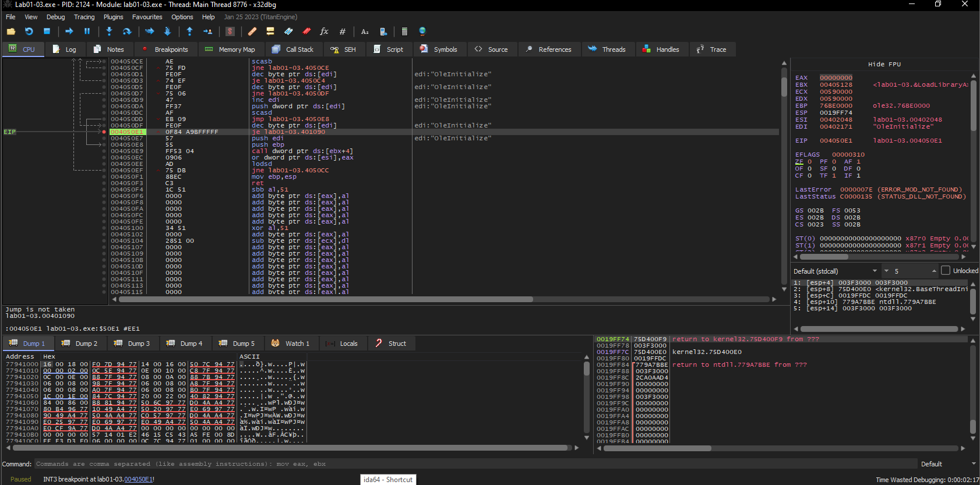The image size is (980, 485).
Task: Run the program with the arrow icon
Action: 69,31
